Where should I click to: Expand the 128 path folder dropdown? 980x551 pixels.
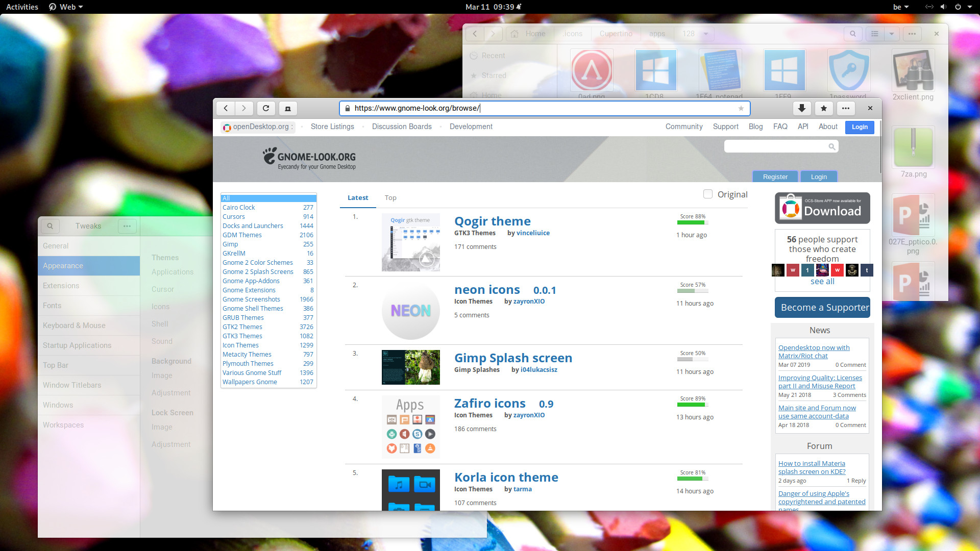[x=706, y=34]
